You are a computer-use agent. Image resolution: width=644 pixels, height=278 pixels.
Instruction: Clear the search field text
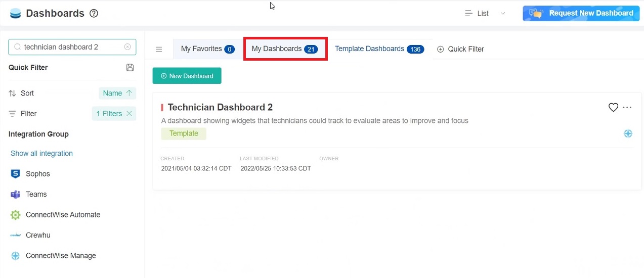point(127,47)
